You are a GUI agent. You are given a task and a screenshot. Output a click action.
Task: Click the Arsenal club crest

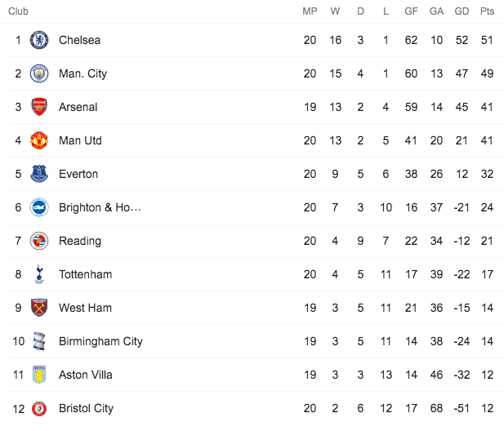[x=39, y=107]
